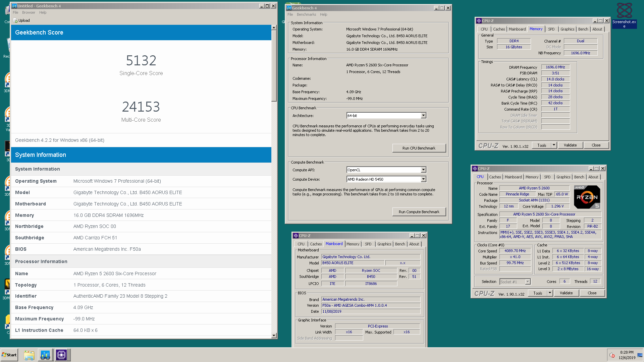Click scroll up arrow in Geekbench results
644x362 pixels.
pos(274,27)
